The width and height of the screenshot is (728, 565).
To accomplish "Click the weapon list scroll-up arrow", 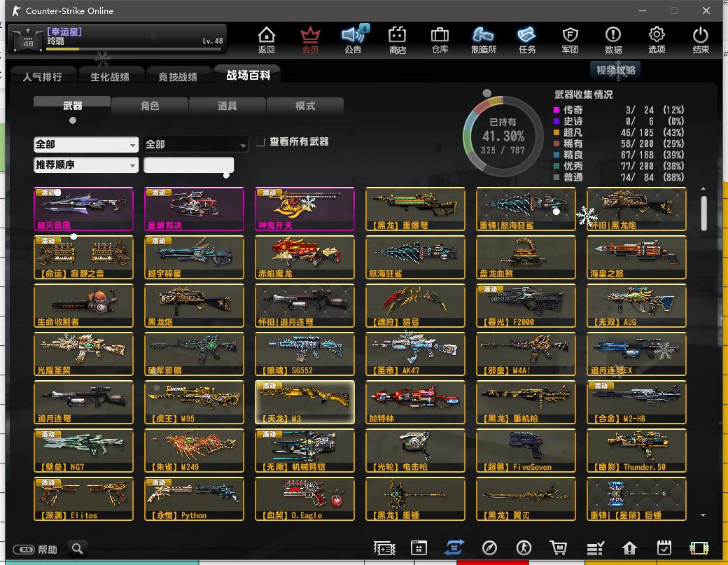I will click(703, 188).
